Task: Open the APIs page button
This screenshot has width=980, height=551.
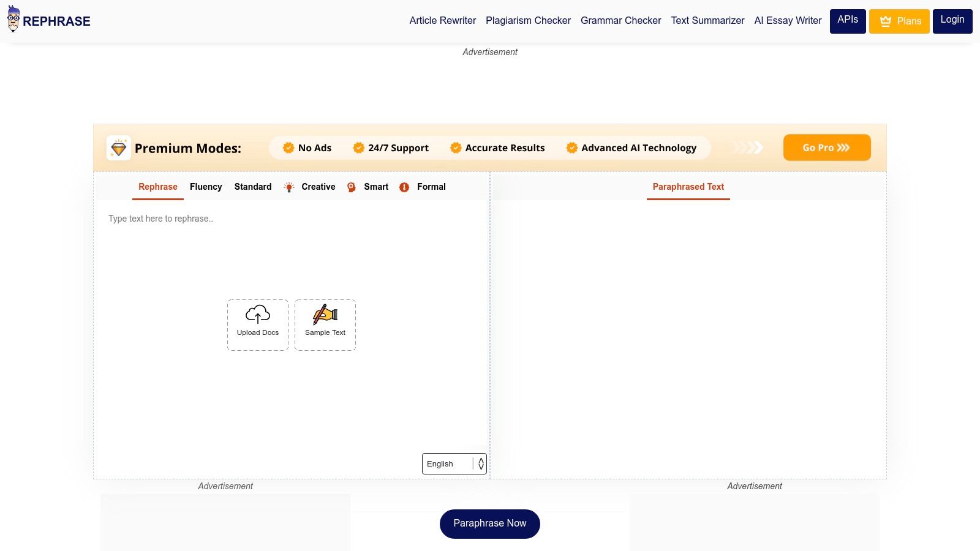Action: pos(847,21)
